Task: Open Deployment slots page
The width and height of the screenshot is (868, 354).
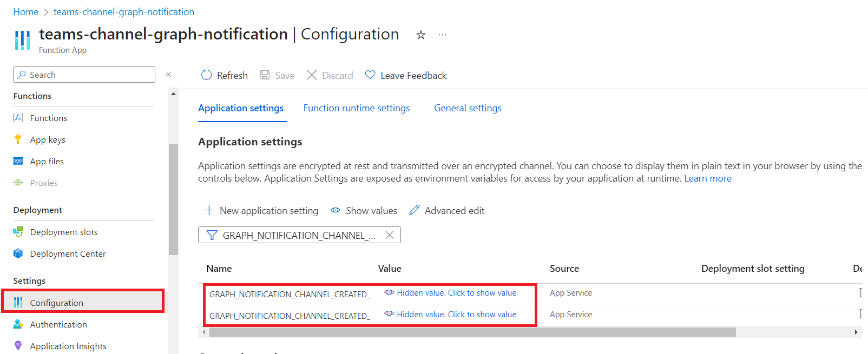Action: point(63,232)
